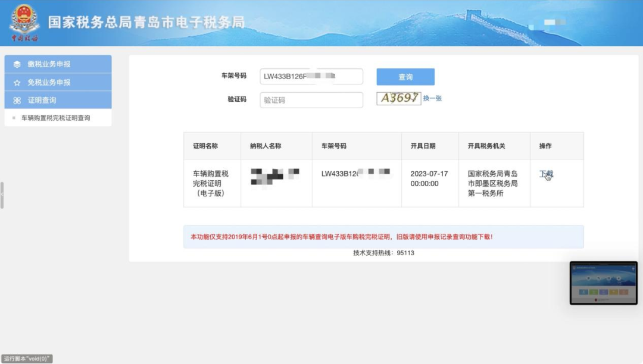Click the four-squares icon beside 证明查询
This screenshot has width=643, height=364.
(17, 101)
